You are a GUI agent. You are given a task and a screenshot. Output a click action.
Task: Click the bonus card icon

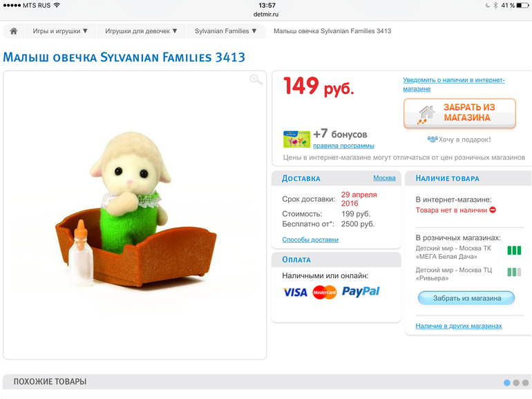[296, 139]
